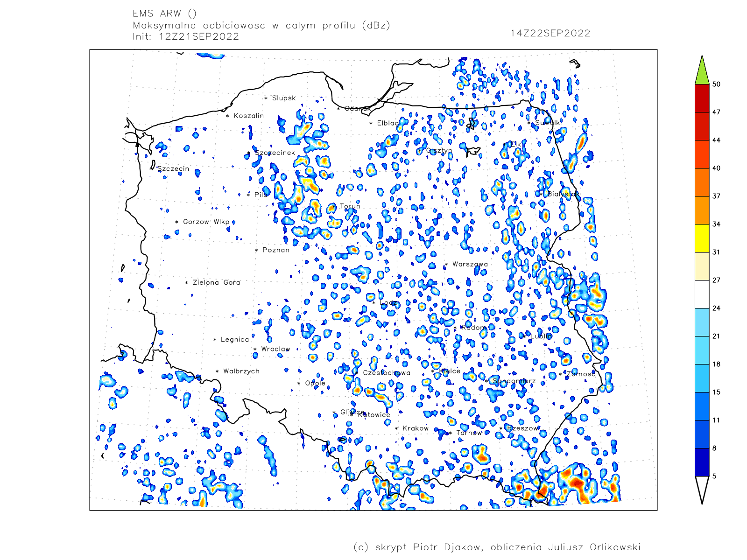The image size is (747, 560).
Task: Click the yellow 31-34 dBz legend swatch
Action: coord(702,238)
